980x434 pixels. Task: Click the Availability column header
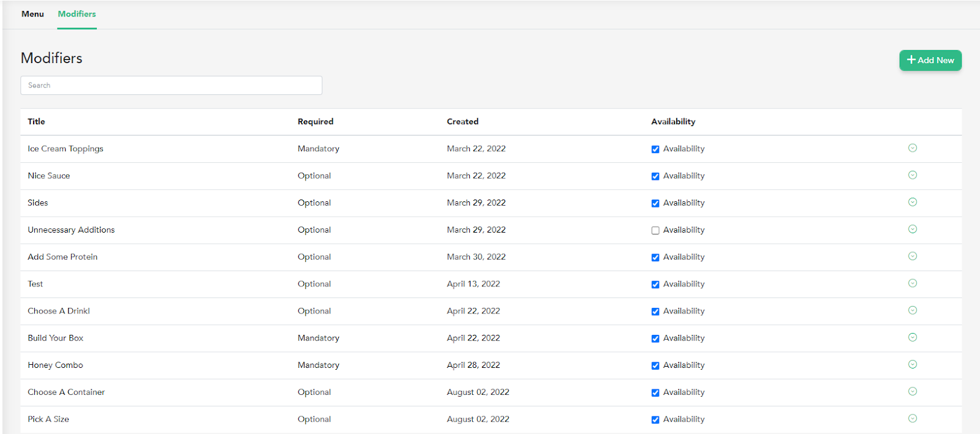point(673,122)
